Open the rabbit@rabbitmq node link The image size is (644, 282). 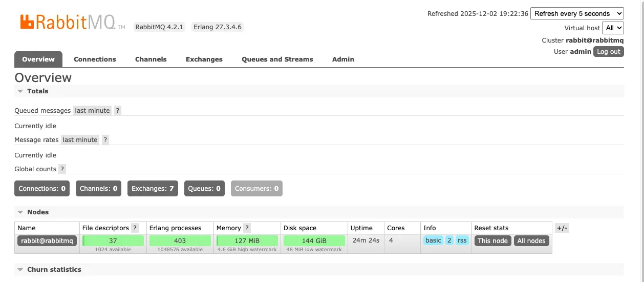click(x=47, y=241)
